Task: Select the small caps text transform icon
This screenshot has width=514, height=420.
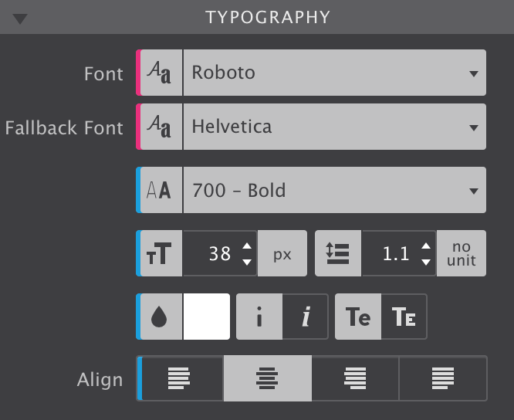Action: [x=404, y=317]
